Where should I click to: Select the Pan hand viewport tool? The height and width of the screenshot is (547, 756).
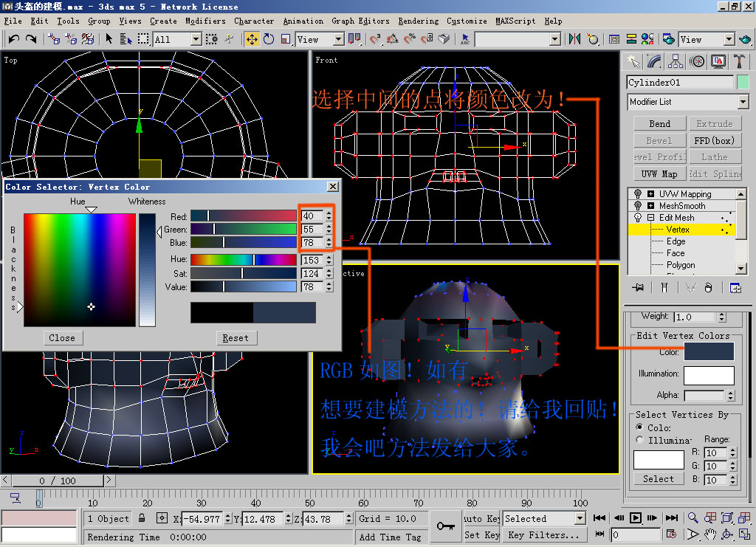[x=709, y=534]
